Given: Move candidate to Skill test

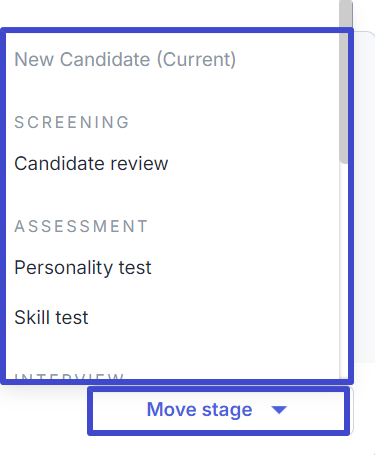Looking at the screenshot, I should [x=51, y=317].
